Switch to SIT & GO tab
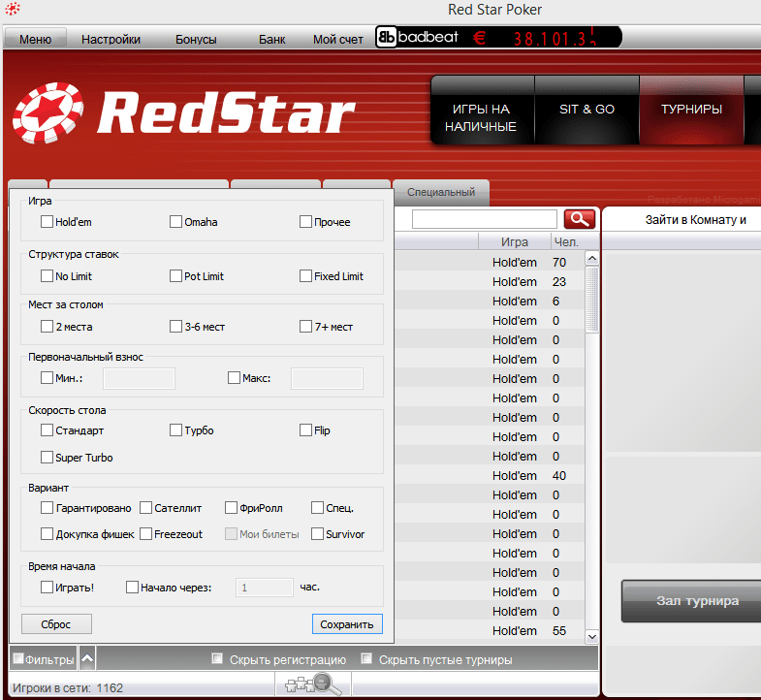Image resolution: width=761 pixels, height=700 pixels. pos(587,111)
